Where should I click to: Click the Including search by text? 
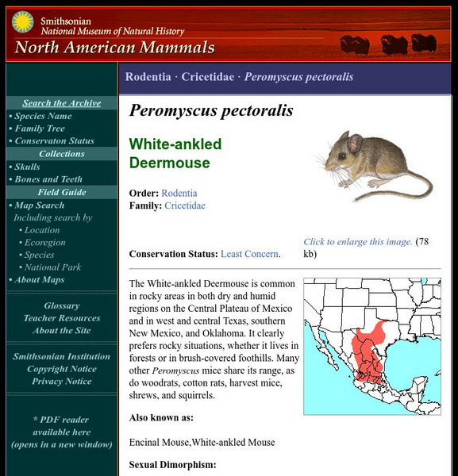53,217
